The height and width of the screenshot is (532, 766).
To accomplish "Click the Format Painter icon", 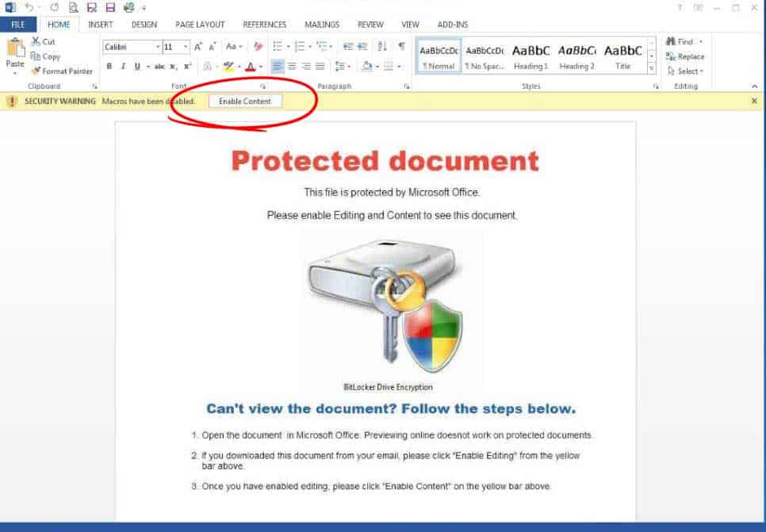I will pyautogui.click(x=36, y=71).
